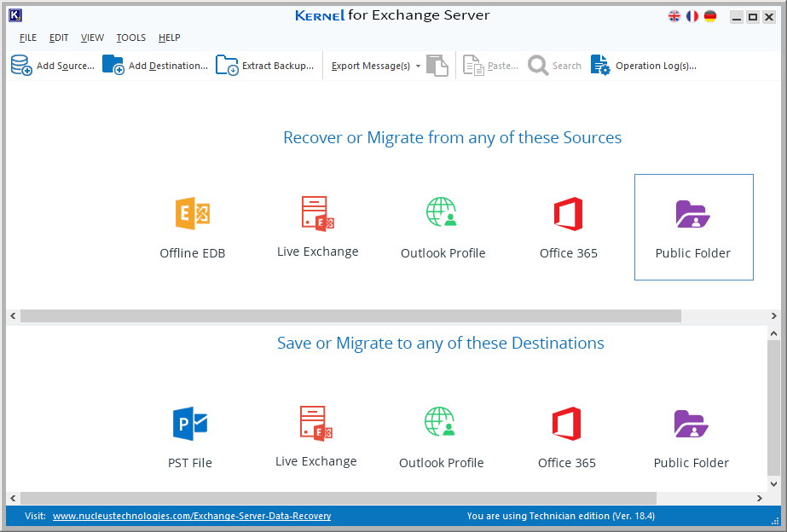Choose Live Exchange as destination

(x=316, y=424)
